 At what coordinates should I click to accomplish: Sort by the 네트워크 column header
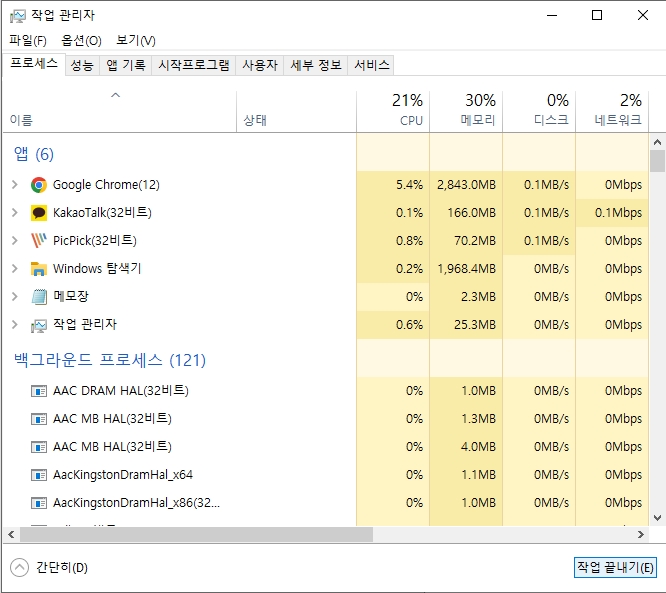[612, 111]
